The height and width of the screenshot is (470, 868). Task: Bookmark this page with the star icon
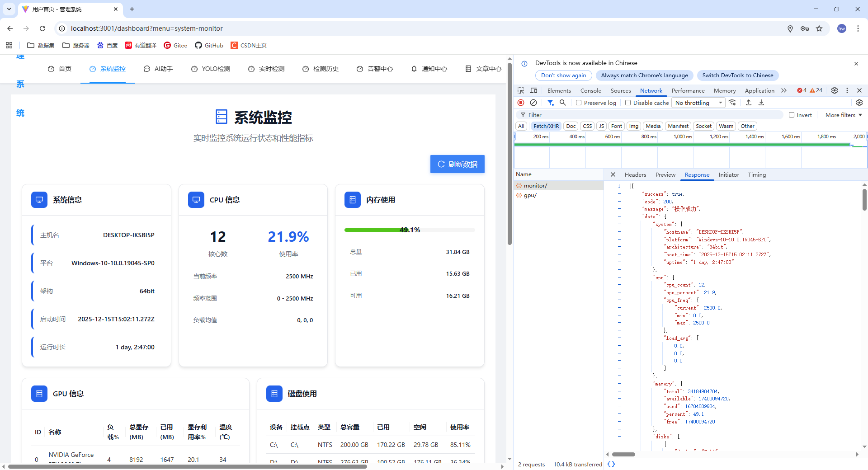point(819,28)
